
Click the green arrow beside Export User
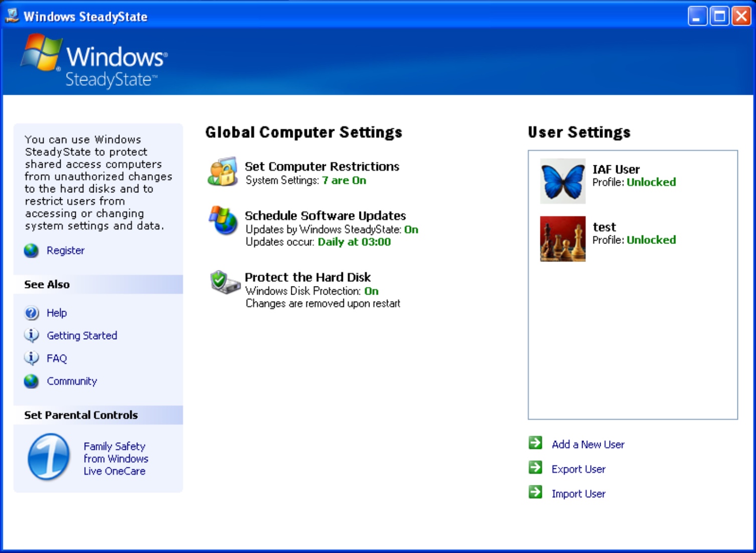pyautogui.click(x=535, y=467)
